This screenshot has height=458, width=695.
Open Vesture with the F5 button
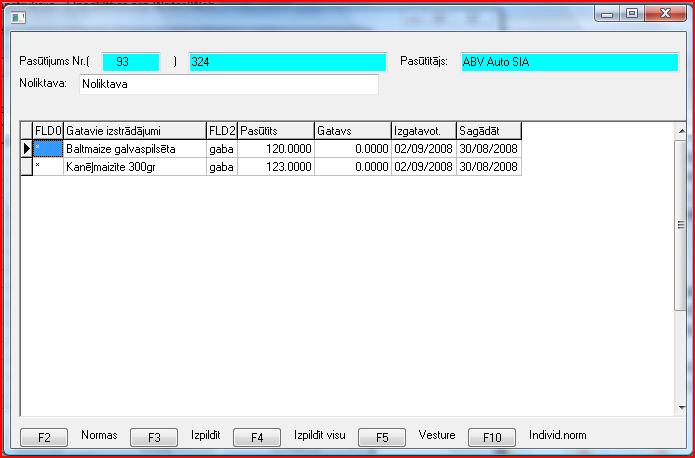point(381,437)
